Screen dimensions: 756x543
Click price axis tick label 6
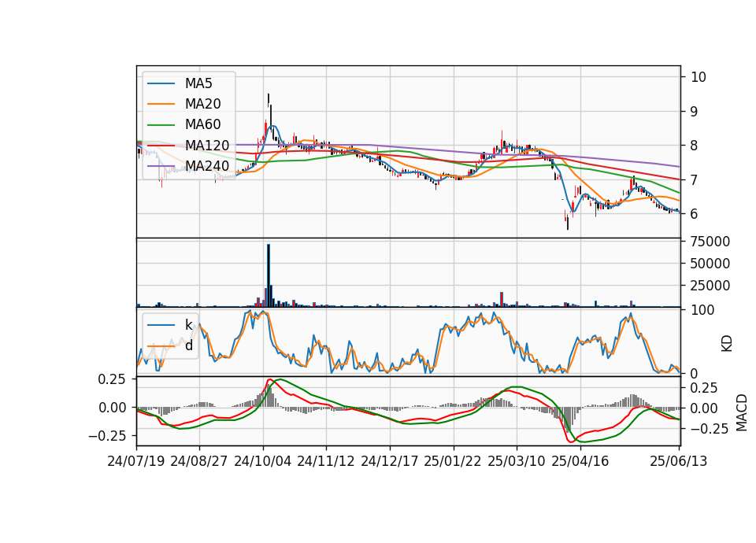[x=695, y=214]
